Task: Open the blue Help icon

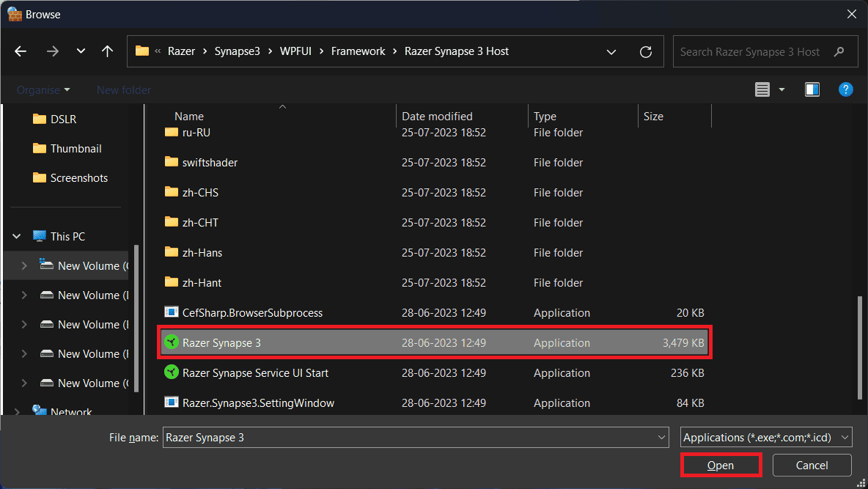Action: [845, 89]
